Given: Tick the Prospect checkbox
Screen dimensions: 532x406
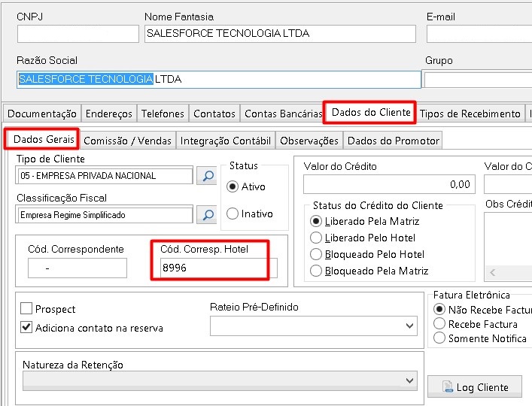Looking at the screenshot, I should click(x=26, y=309).
